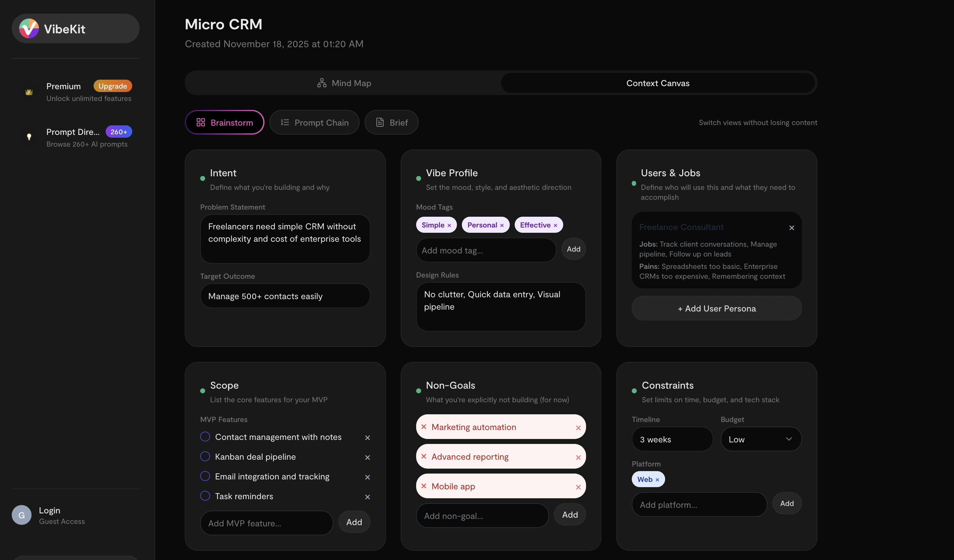Select the Kanban deal pipeline radio
The image size is (954, 560).
pyautogui.click(x=205, y=456)
